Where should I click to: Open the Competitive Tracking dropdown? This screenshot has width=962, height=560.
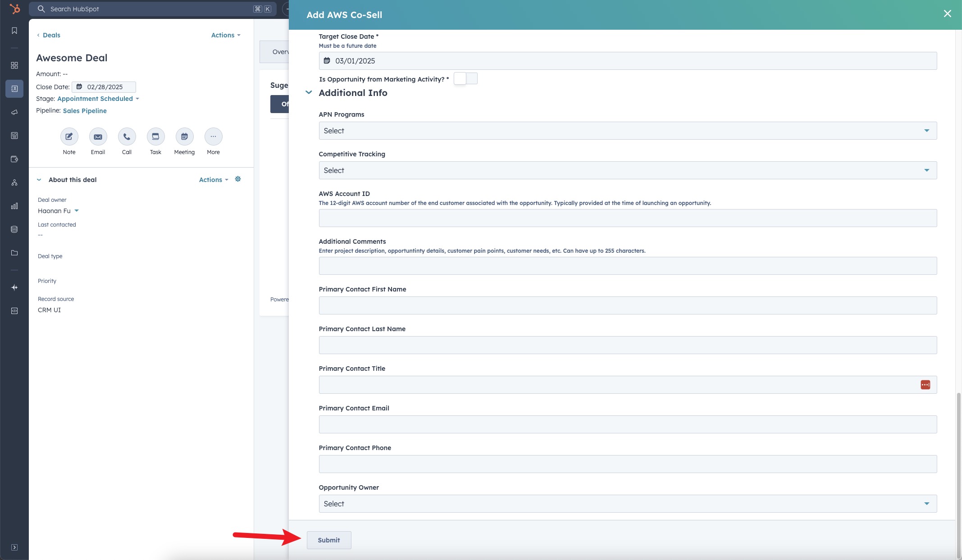click(x=628, y=170)
